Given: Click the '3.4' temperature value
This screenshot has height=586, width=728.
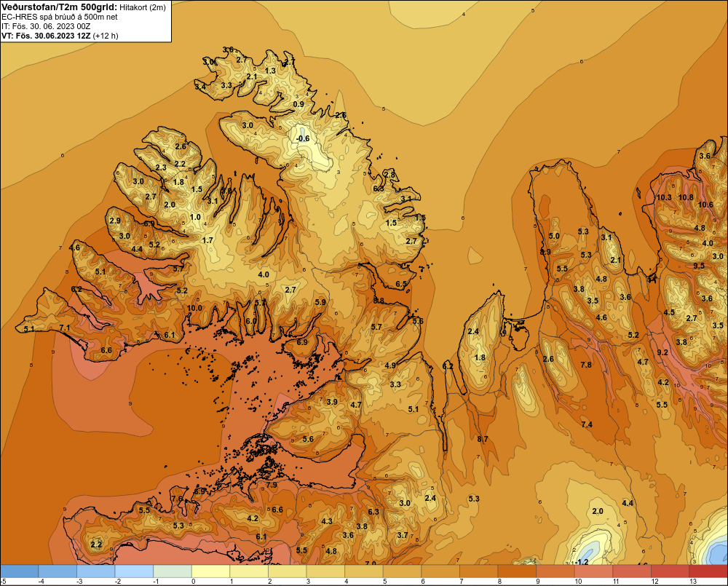Looking at the screenshot, I should click(x=200, y=87).
